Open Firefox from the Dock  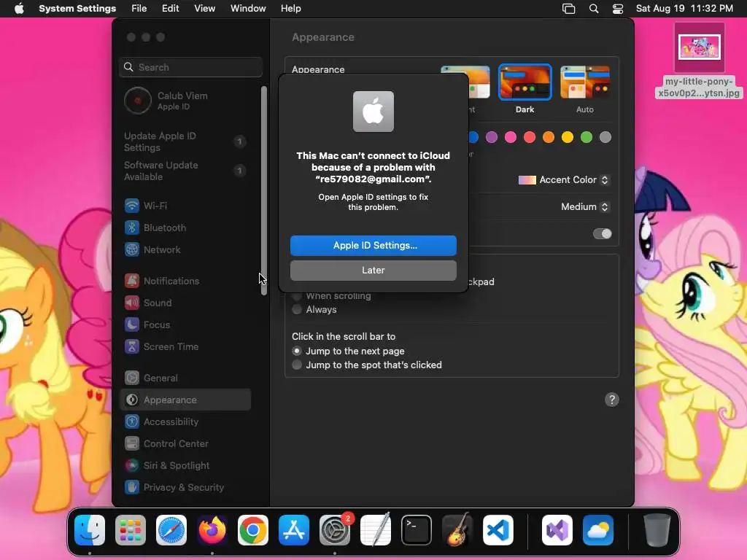point(212,530)
